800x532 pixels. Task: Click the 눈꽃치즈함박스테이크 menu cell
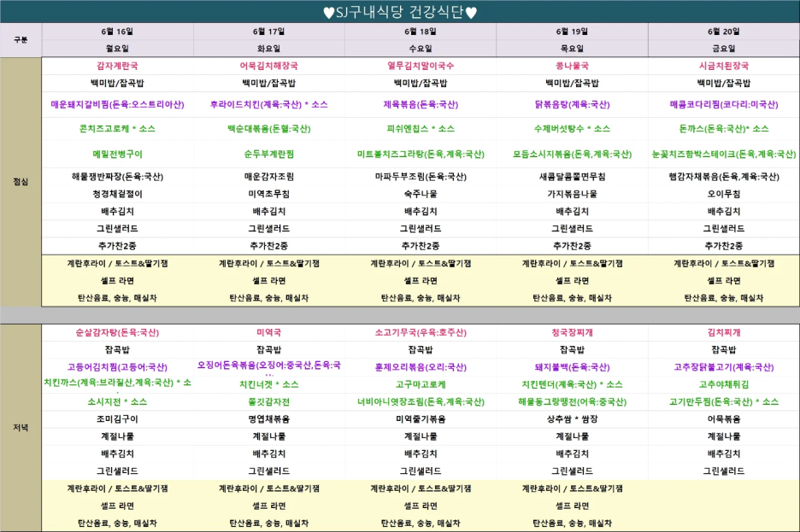(723, 155)
